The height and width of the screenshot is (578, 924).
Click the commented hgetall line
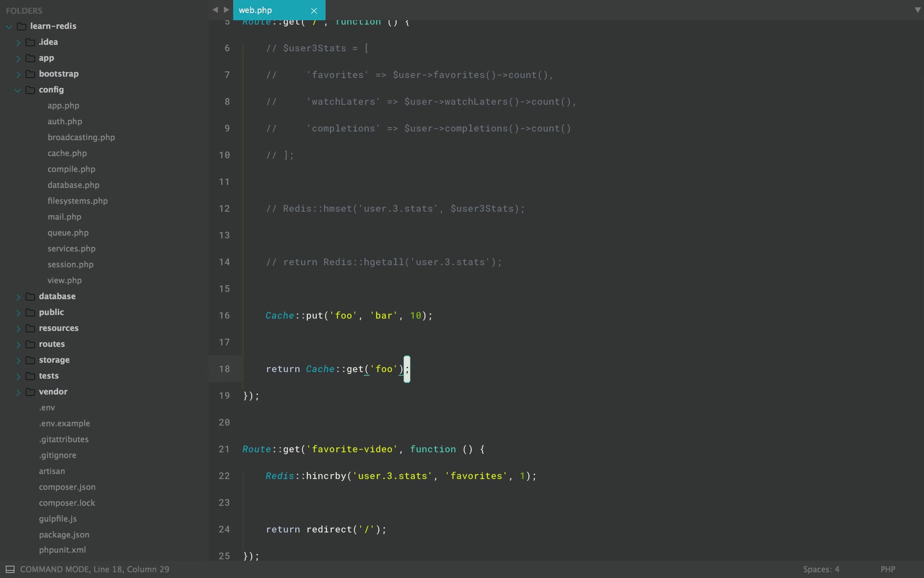384,262
